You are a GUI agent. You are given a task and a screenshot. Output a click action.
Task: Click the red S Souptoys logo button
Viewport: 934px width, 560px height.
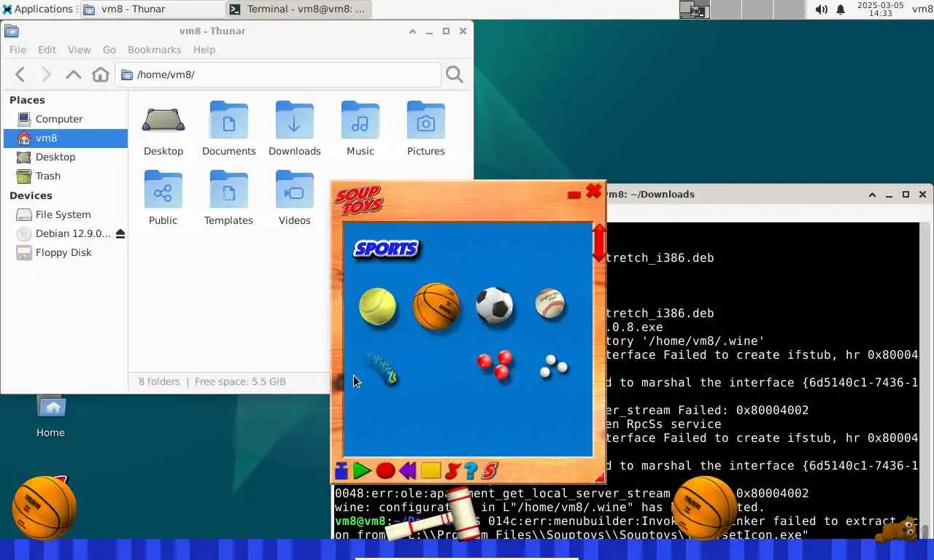pos(490,471)
